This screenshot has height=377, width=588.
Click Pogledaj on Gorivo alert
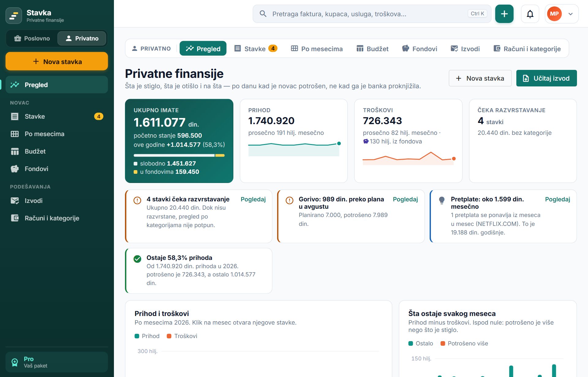405,199
